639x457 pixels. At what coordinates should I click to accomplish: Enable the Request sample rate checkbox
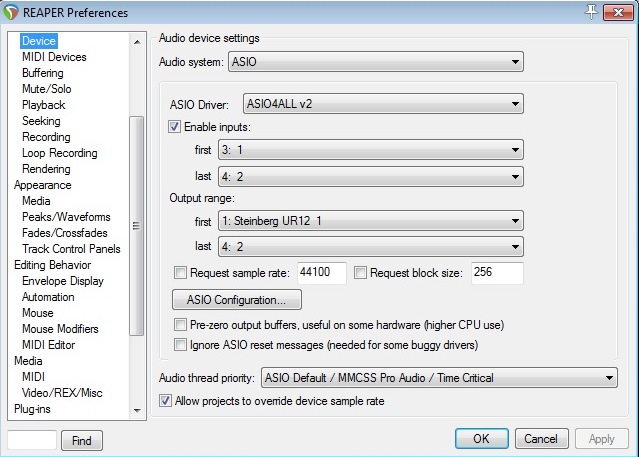pos(180,272)
